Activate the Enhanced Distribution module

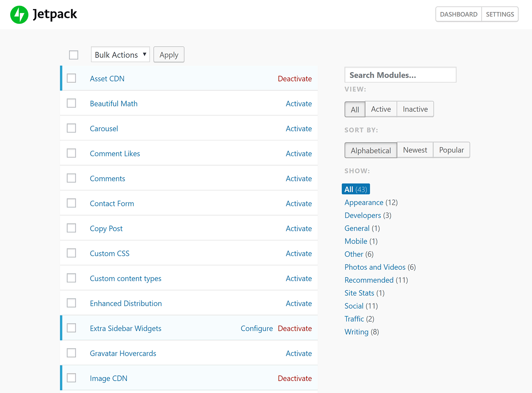pyautogui.click(x=299, y=303)
